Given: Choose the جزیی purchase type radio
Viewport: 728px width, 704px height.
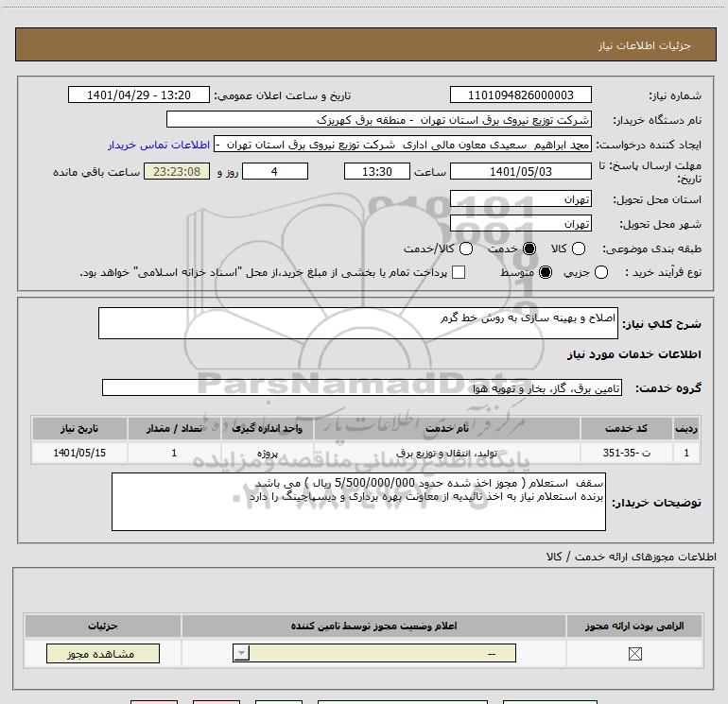Looking at the screenshot, I should pos(600,272).
